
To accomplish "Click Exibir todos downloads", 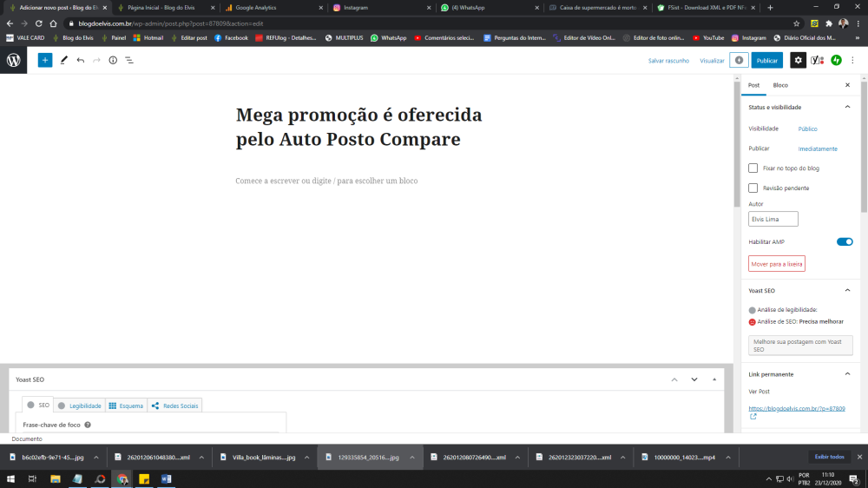I will tap(829, 457).
